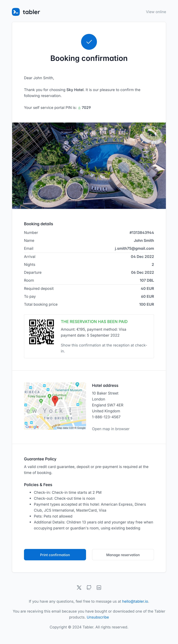Click the reservation QR code
This screenshot has height=644, width=178.
point(41,332)
